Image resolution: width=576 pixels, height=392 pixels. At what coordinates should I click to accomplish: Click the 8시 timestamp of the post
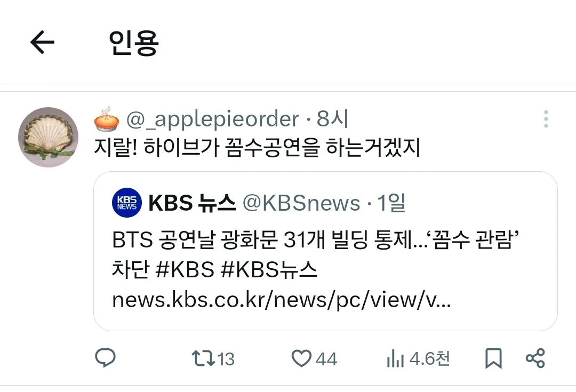click(x=332, y=118)
